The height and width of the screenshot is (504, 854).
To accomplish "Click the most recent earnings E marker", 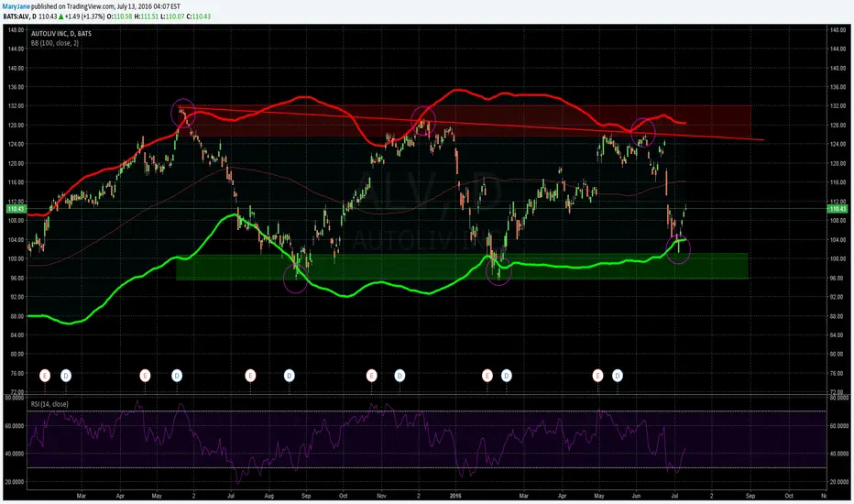I will (x=597, y=375).
